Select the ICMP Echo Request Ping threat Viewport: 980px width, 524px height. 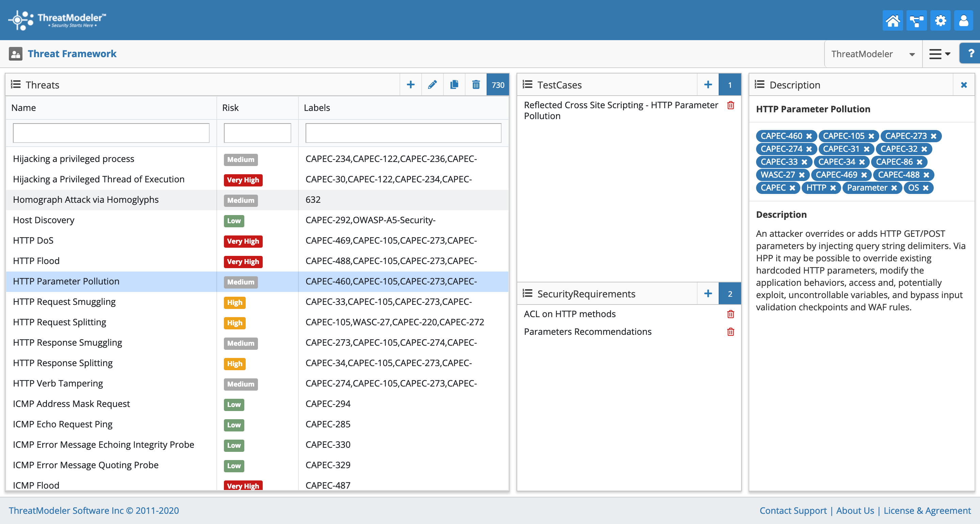point(257,425)
